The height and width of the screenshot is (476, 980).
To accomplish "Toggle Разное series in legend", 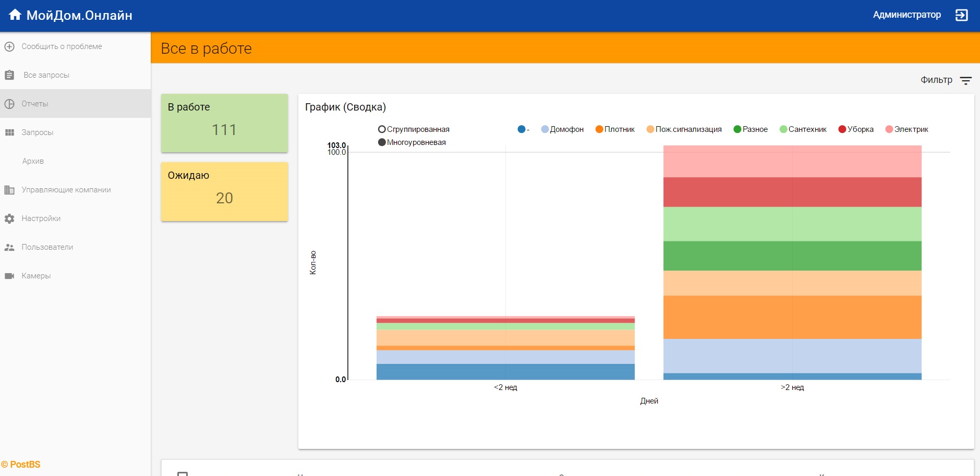I will (x=751, y=129).
